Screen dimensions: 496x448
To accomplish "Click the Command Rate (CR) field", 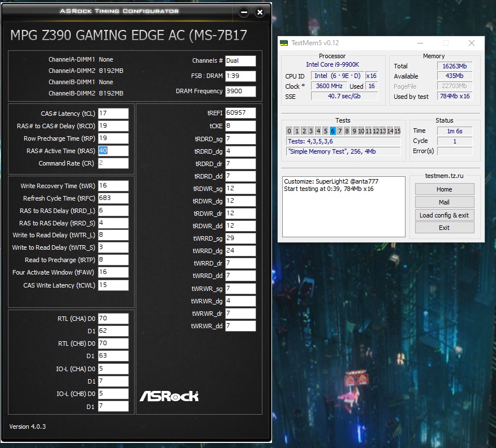I will pos(113,163).
